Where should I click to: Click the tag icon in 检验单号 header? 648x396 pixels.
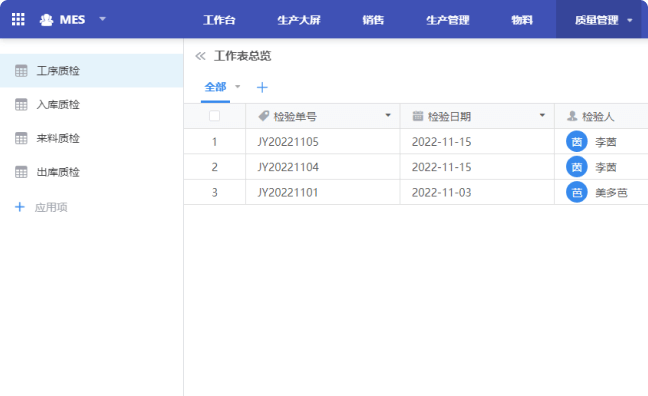tap(264, 116)
